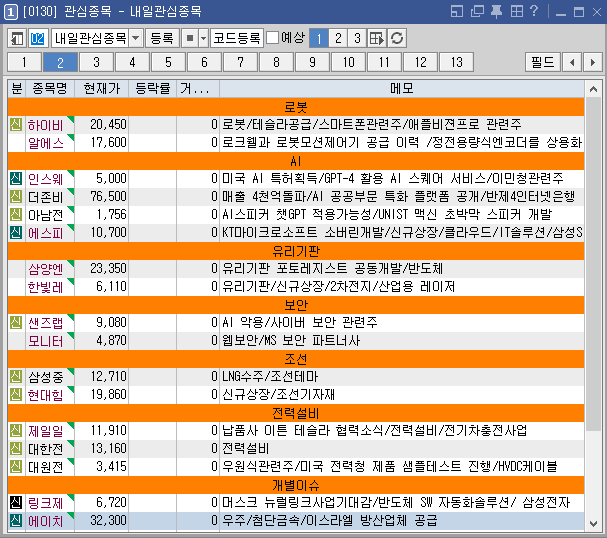Image resolution: width=607 pixels, height=538 pixels.
Task: Click the 신 icon on 에이치 row
Action: [16, 521]
